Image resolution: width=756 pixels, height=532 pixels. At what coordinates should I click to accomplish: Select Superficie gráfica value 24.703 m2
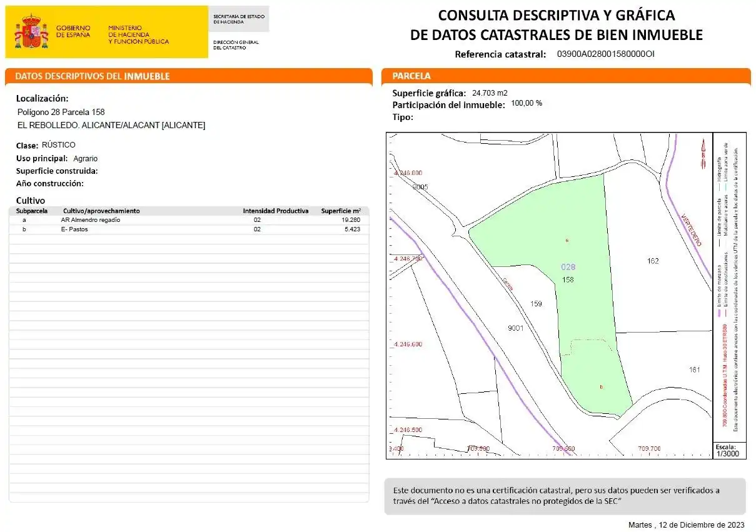tap(490, 93)
